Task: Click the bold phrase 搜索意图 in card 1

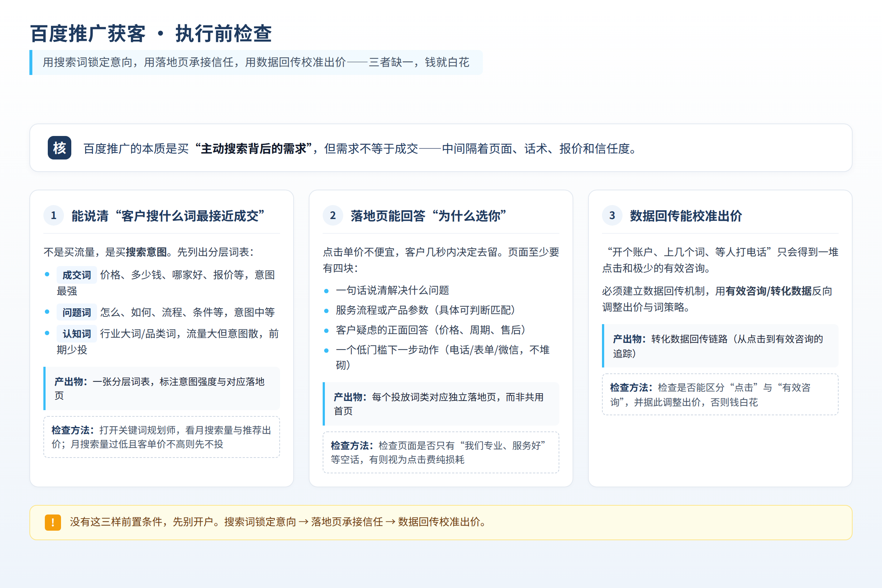Action: click(146, 252)
